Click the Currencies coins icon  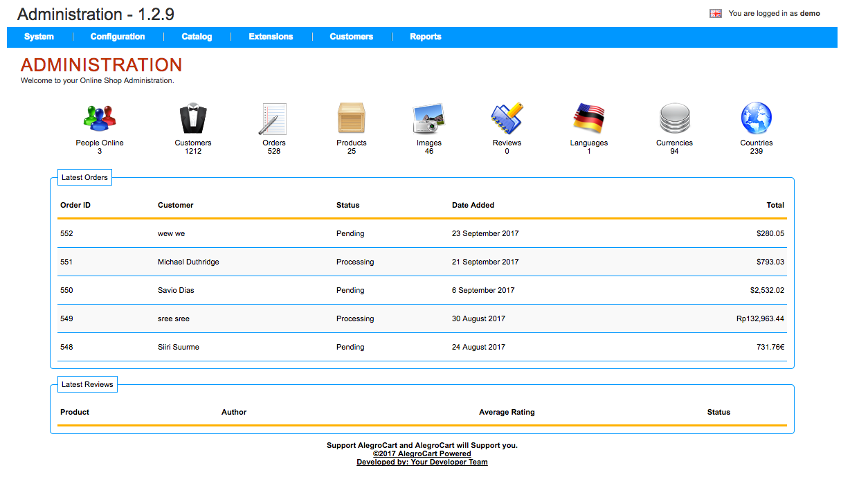(674, 118)
